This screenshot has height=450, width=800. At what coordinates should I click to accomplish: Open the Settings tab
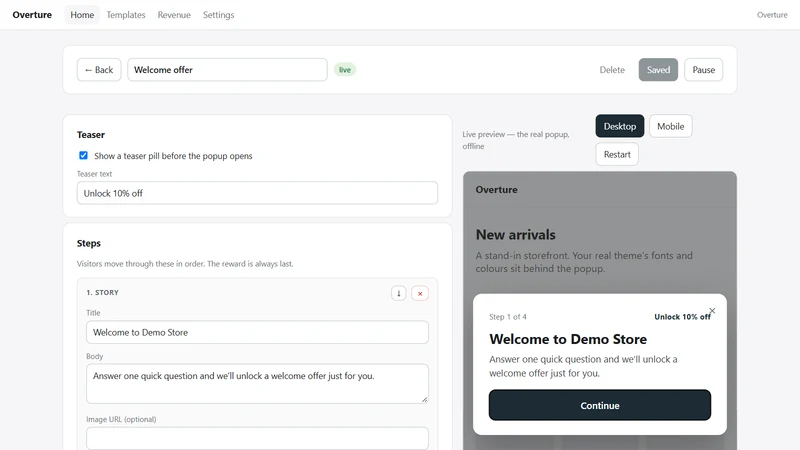pyautogui.click(x=218, y=15)
